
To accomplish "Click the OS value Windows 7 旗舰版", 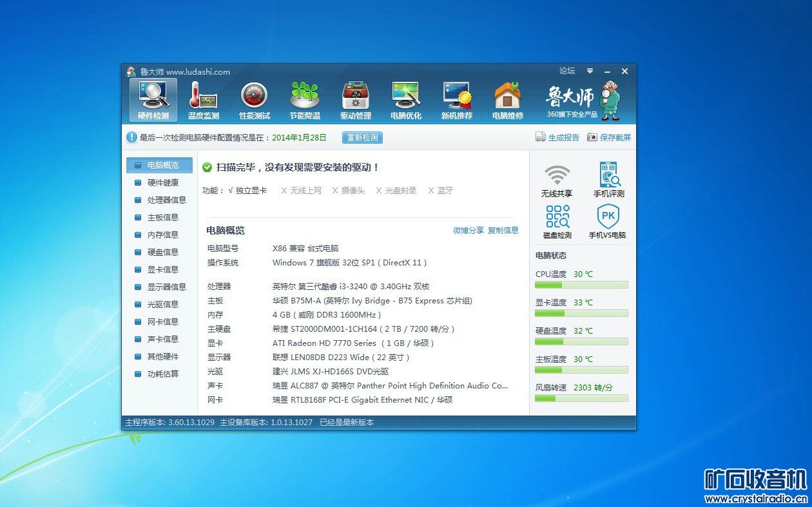I will (x=350, y=263).
